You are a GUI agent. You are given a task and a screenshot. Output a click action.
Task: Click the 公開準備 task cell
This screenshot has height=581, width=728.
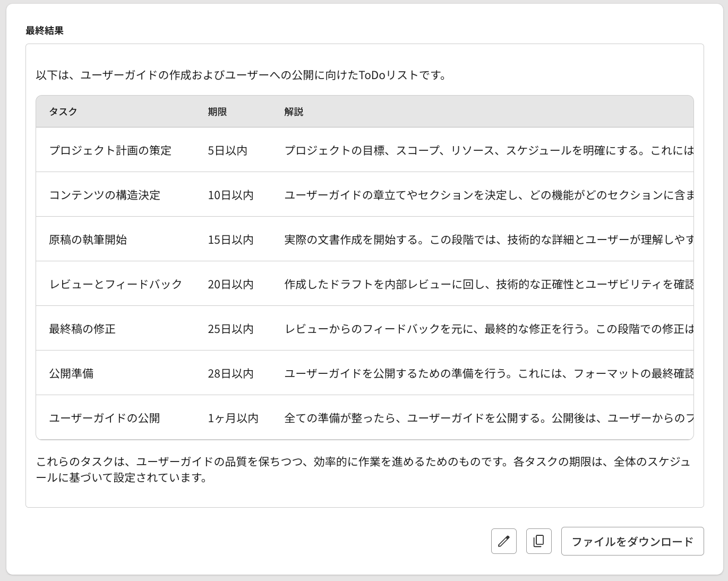(x=71, y=373)
